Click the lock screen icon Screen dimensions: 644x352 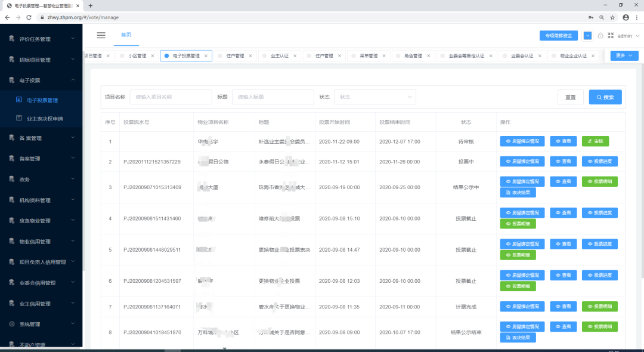600,36
